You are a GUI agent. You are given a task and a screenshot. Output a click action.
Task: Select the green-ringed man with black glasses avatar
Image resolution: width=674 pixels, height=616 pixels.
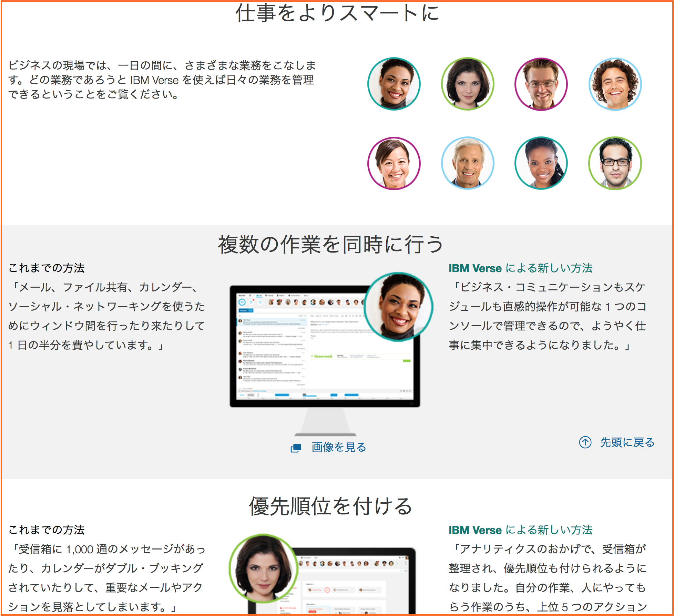615,163
